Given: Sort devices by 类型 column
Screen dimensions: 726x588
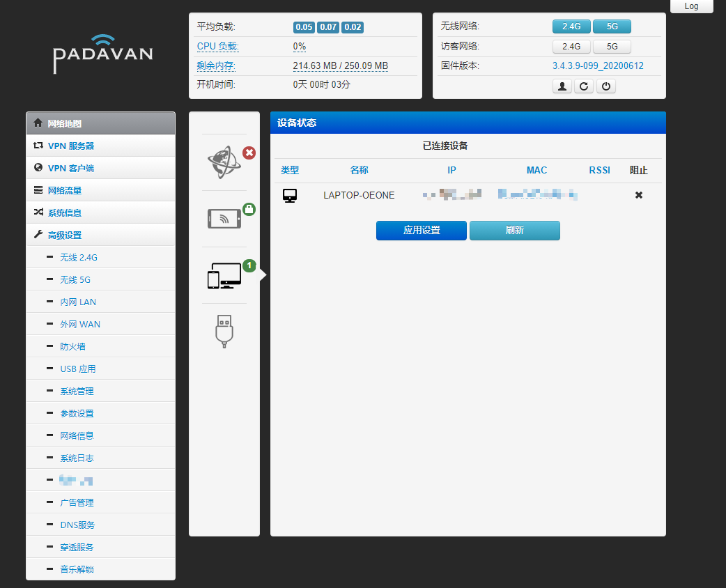Looking at the screenshot, I should (290, 171).
